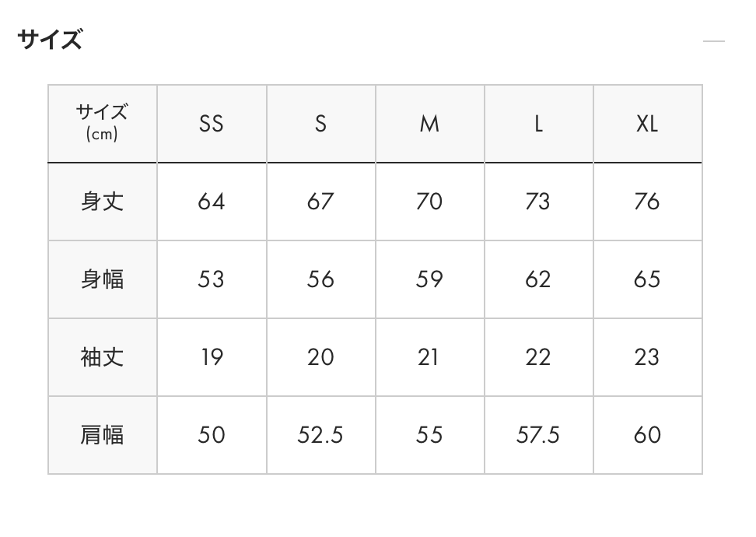Select the S size column header

click(320, 124)
